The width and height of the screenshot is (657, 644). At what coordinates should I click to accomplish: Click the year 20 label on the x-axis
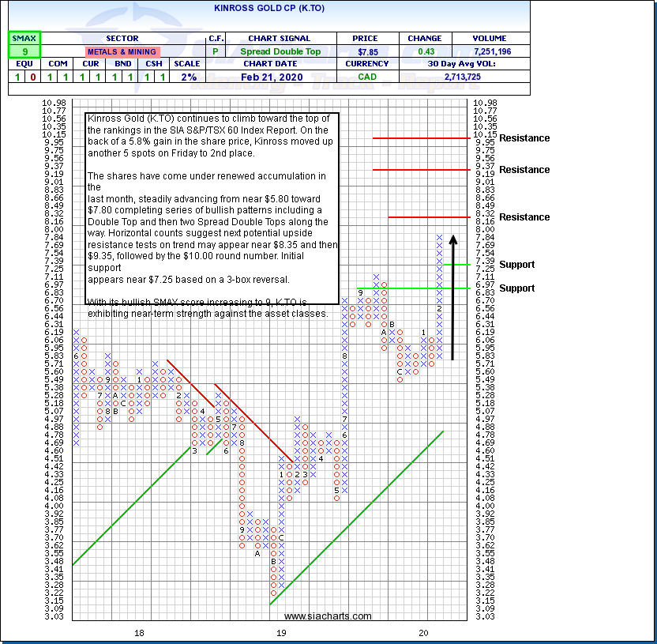(x=423, y=632)
